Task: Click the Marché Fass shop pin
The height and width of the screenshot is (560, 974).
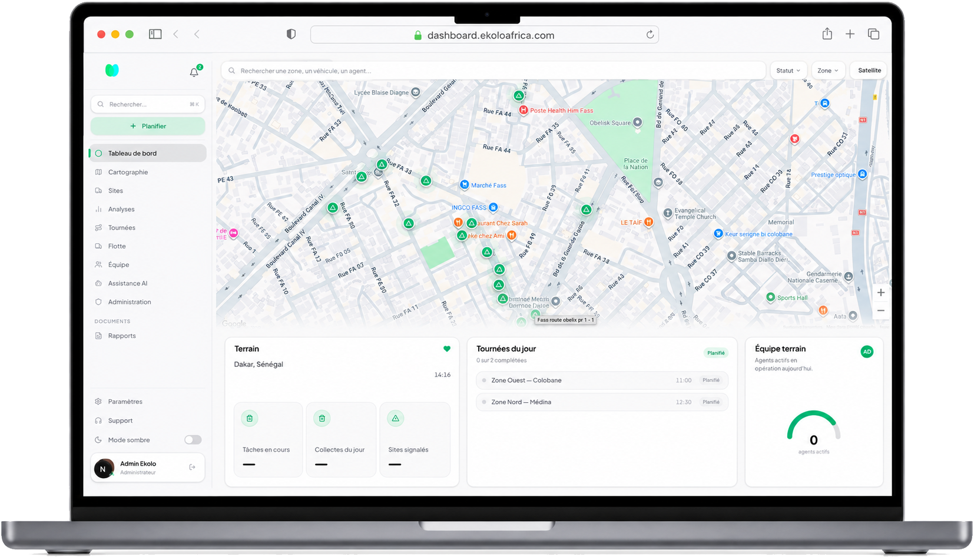Action: tap(465, 185)
